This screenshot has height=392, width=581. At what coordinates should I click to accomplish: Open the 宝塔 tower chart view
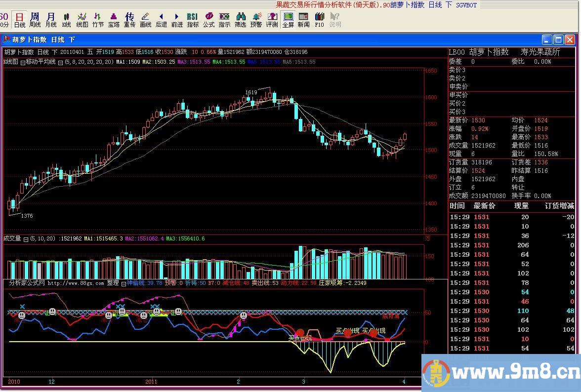[x=114, y=20]
